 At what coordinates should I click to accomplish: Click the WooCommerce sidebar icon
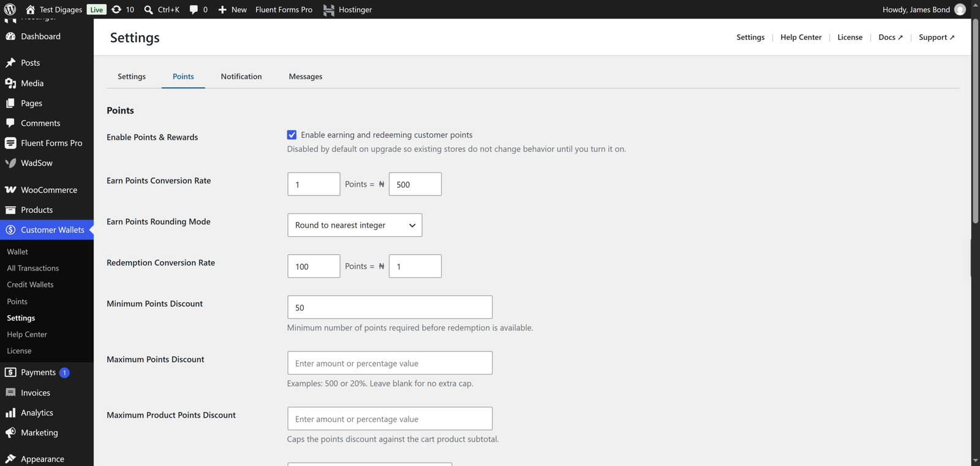coord(10,189)
